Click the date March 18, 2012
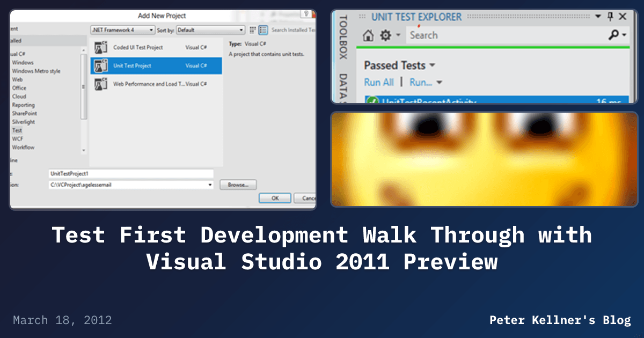 tap(62, 320)
